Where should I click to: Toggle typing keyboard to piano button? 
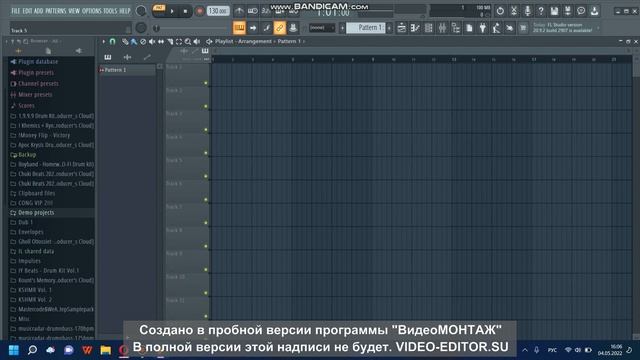point(239,28)
